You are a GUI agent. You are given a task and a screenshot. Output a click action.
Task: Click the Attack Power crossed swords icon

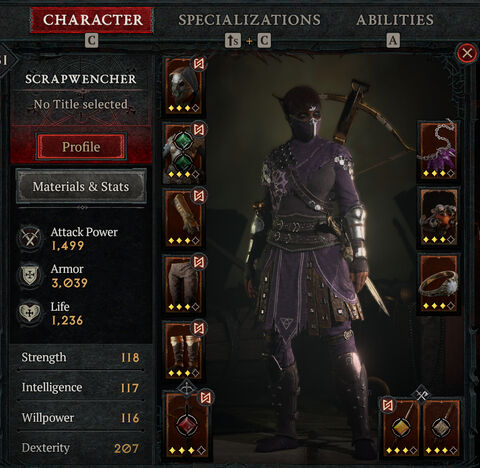(x=30, y=238)
